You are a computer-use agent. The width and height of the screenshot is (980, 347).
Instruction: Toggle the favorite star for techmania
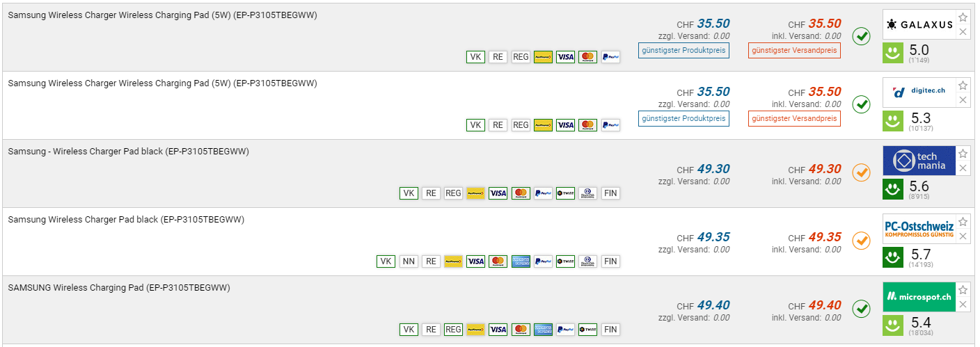[963, 154]
